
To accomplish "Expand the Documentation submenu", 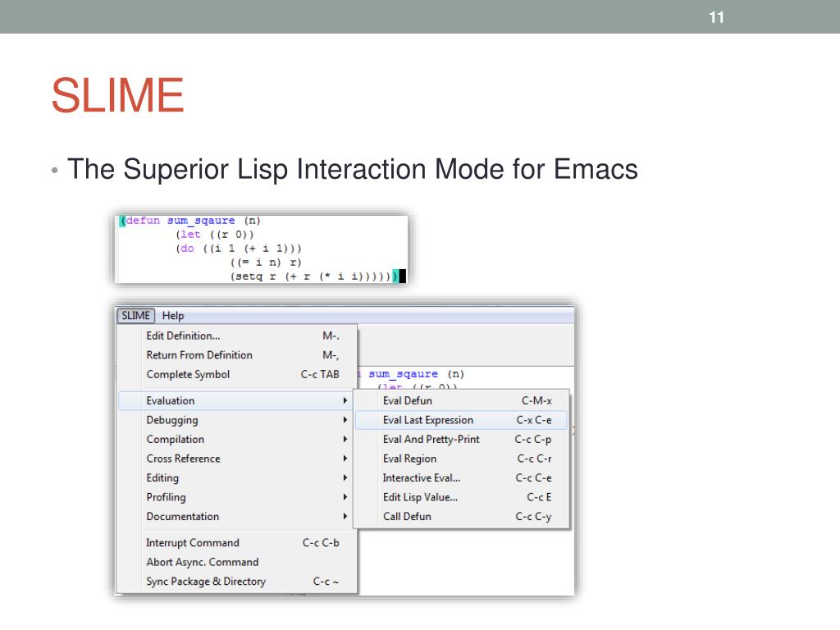I will (x=237, y=517).
